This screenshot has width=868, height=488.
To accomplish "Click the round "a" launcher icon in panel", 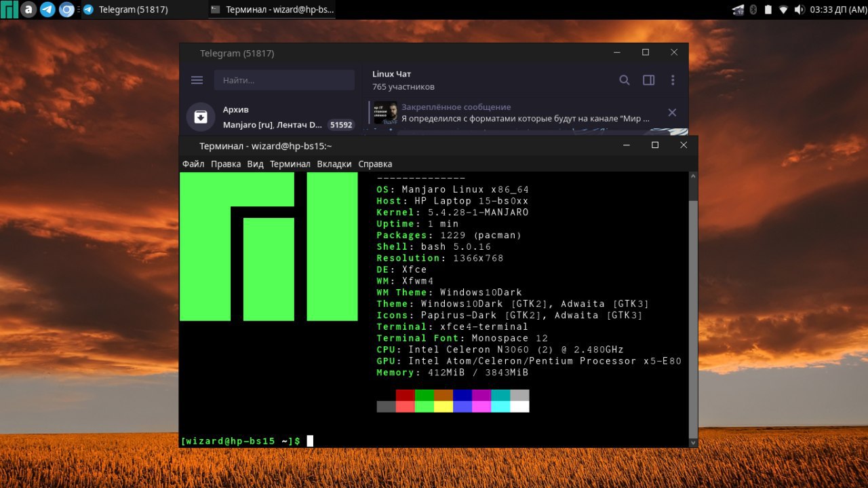I will coord(28,10).
